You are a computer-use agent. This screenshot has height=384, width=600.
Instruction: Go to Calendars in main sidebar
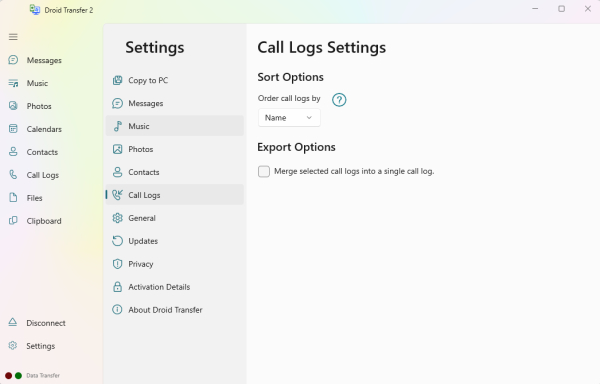click(44, 129)
